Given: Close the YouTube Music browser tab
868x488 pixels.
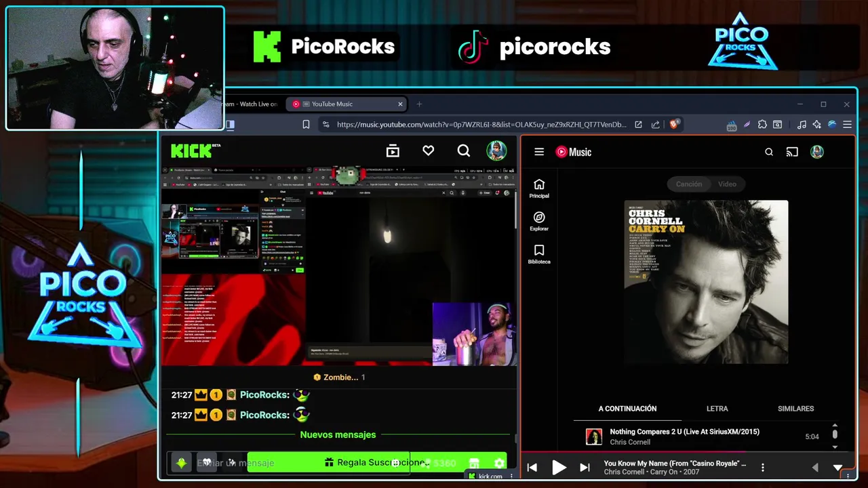Looking at the screenshot, I should click(x=400, y=104).
